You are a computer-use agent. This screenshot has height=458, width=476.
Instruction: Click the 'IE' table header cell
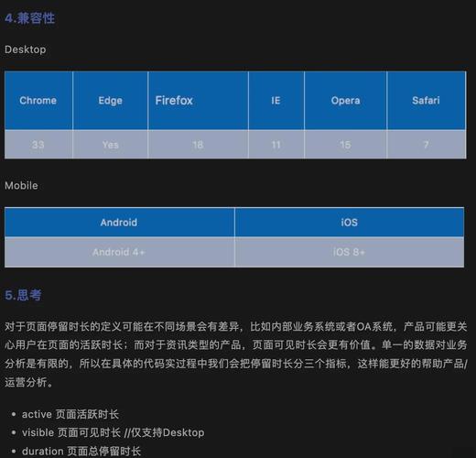(276, 101)
